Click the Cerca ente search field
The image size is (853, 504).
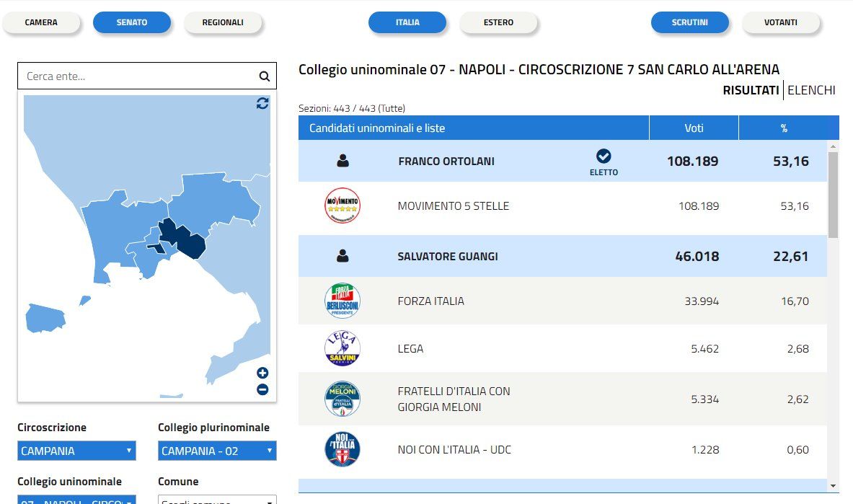click(137, 76)
